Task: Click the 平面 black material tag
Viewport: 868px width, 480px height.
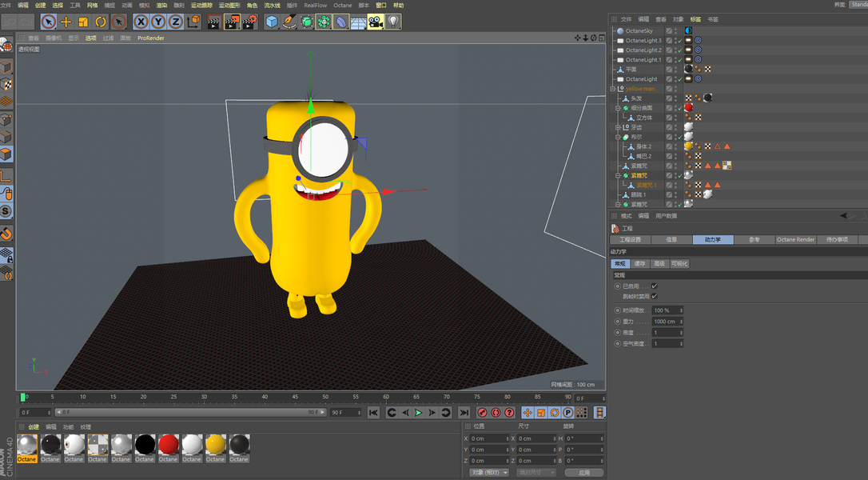Action: 688,70
